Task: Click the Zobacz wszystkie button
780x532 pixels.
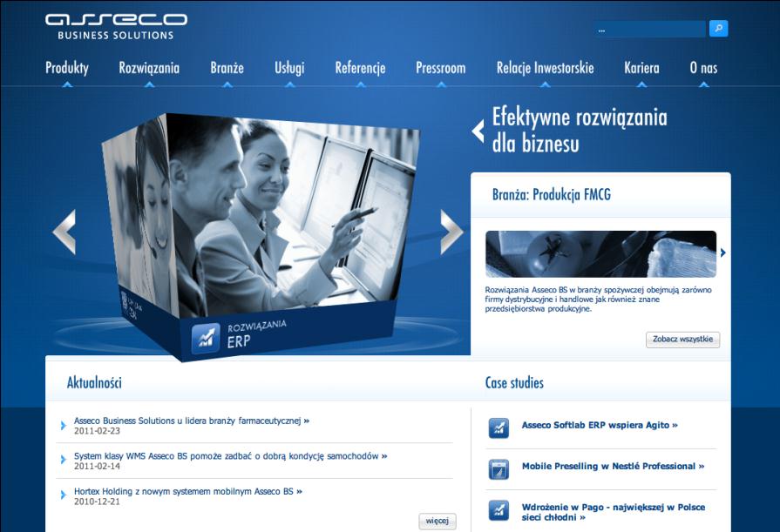Action: coord(682,340)
